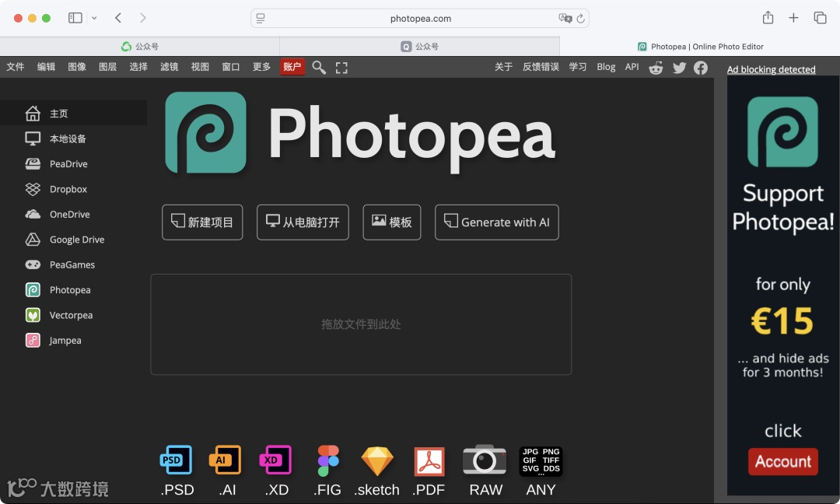Open Photopea Twitter page icon
Image resolution: width=840 pixels, height=504 pixels.
(x=679, y=68)
